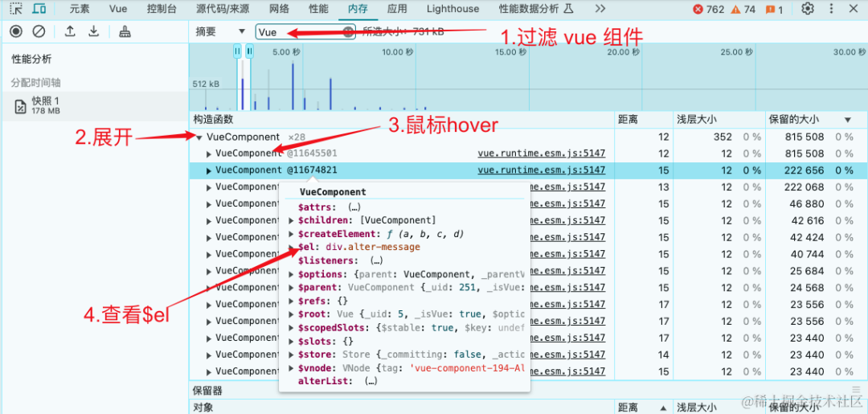The height and width of the screenshot is (414, 868).
Task: Open the 内存 tab
Action: (358, 9)
